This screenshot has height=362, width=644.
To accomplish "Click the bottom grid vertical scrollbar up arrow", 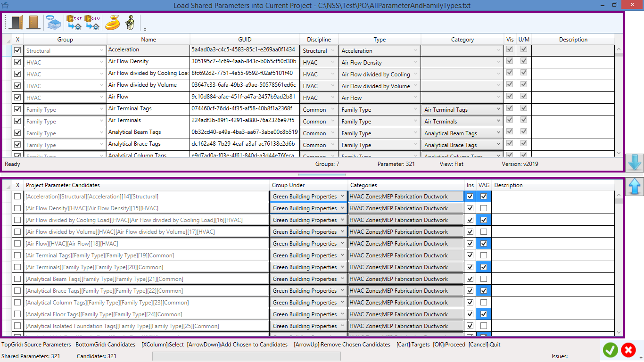I will [619, 195].
